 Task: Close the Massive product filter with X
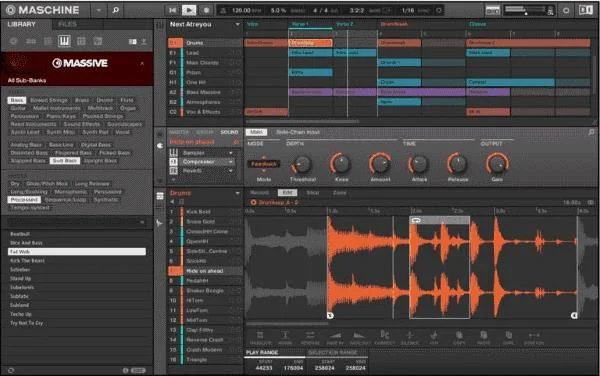[142, 63]
